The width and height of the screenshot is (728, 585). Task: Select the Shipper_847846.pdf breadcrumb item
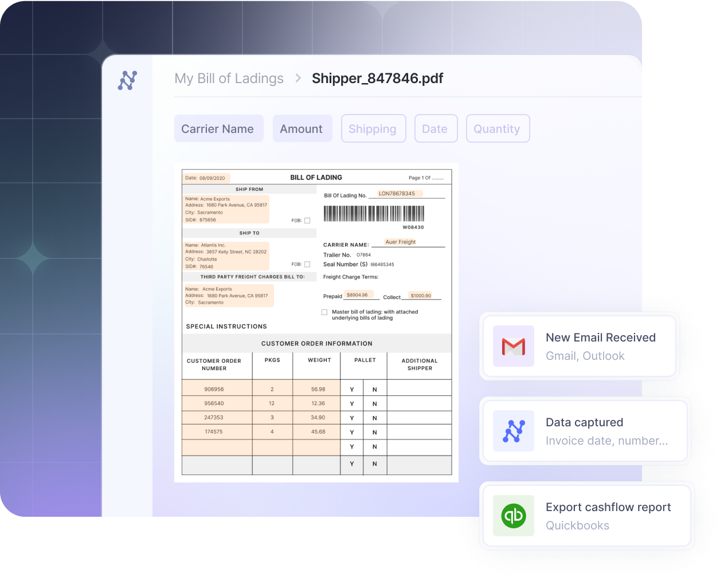377,78
